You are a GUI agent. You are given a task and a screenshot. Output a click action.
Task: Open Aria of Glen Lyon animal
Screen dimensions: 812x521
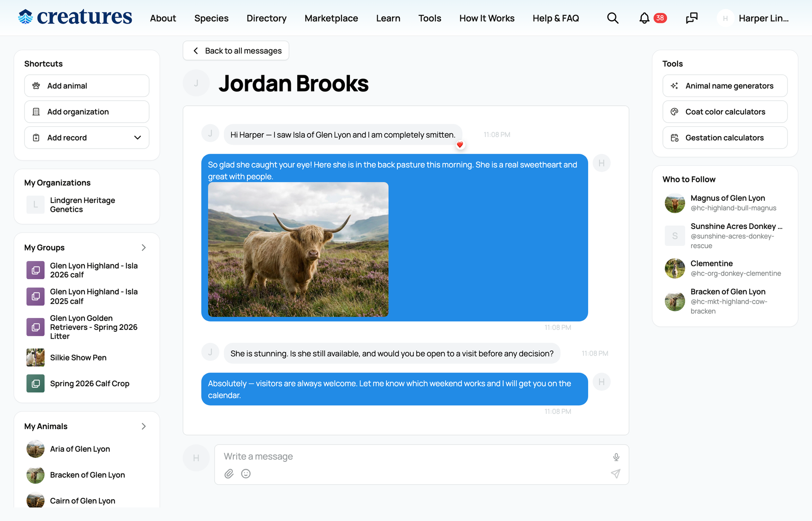(80, 449)
